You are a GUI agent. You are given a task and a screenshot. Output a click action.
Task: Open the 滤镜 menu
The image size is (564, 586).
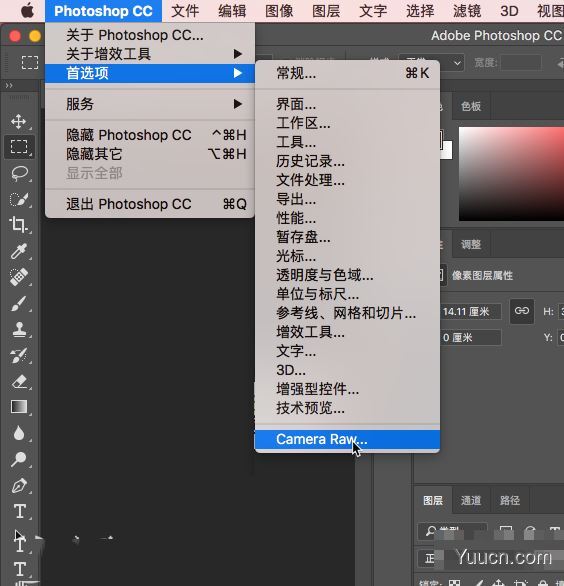(x=467, y=11)
